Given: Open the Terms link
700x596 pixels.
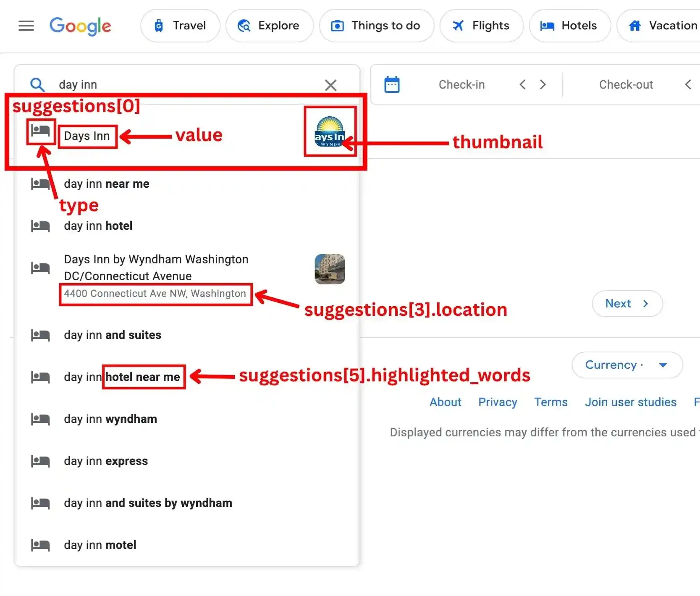Looking at the screenshot, I should [x=551, y=402].
